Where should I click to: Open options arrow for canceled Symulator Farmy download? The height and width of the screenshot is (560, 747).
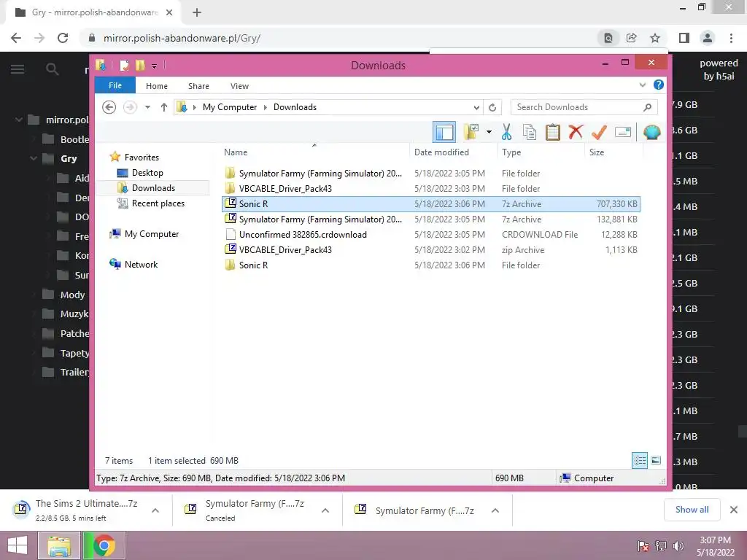[x=325, y=510]
